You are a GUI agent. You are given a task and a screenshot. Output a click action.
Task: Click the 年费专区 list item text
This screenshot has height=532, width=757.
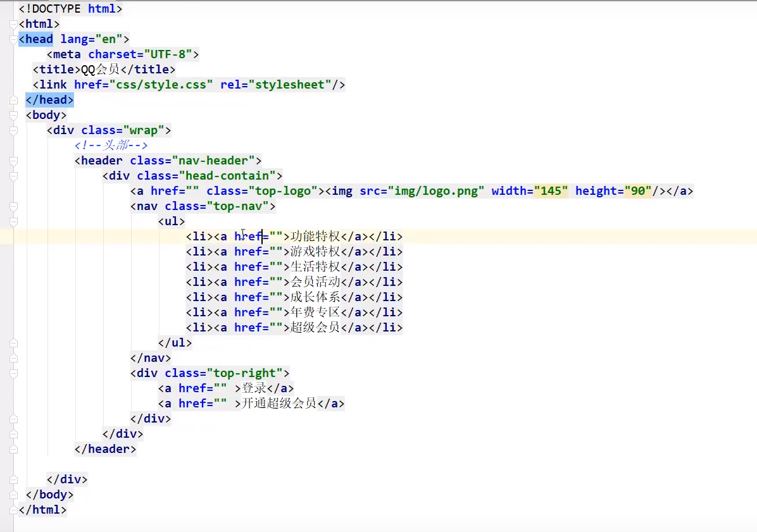[x=315, y=312]
